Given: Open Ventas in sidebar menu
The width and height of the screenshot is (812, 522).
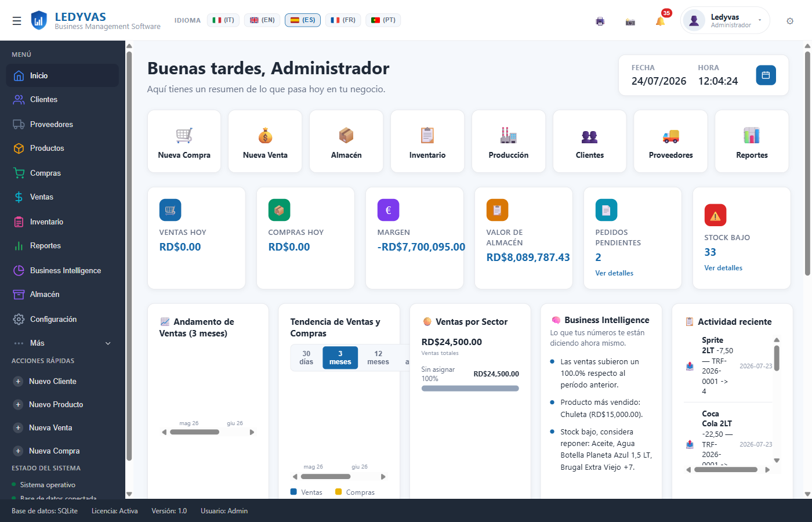Looking at the screenshot, I should point(63,197).
